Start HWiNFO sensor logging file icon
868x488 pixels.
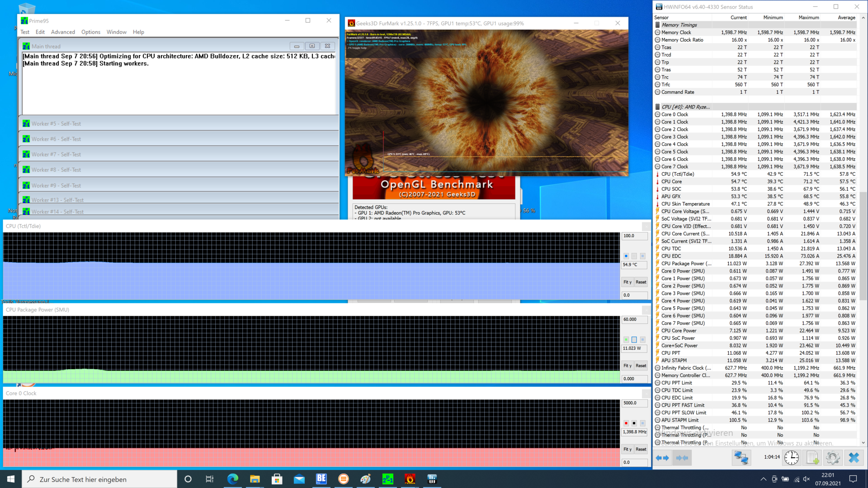pos(812,458)
